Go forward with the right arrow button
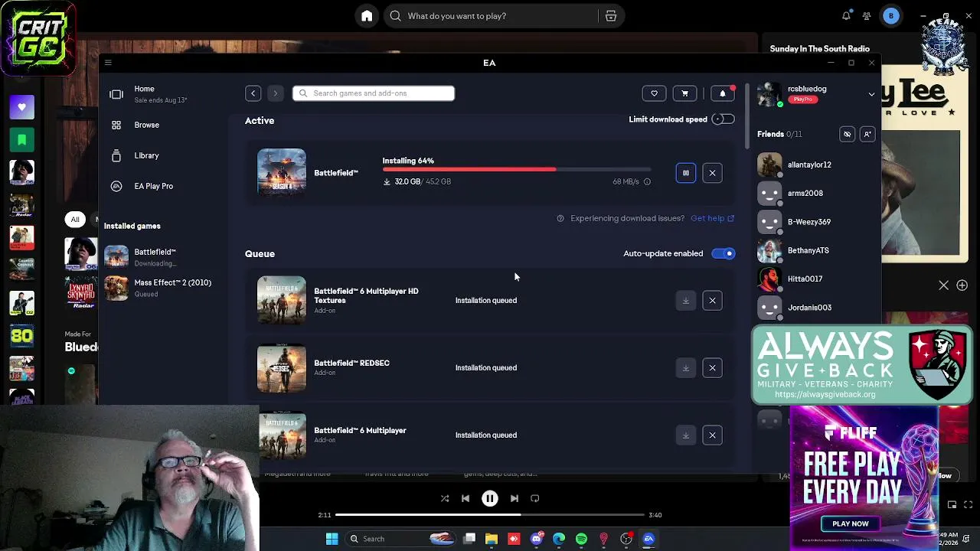This screenshot has height=551, width=980. tap(276, 93)
